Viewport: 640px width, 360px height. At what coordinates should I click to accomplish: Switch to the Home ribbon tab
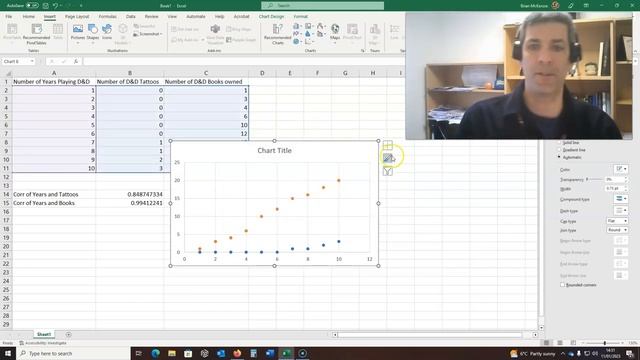pyautogui.click(x=29, y=17)
